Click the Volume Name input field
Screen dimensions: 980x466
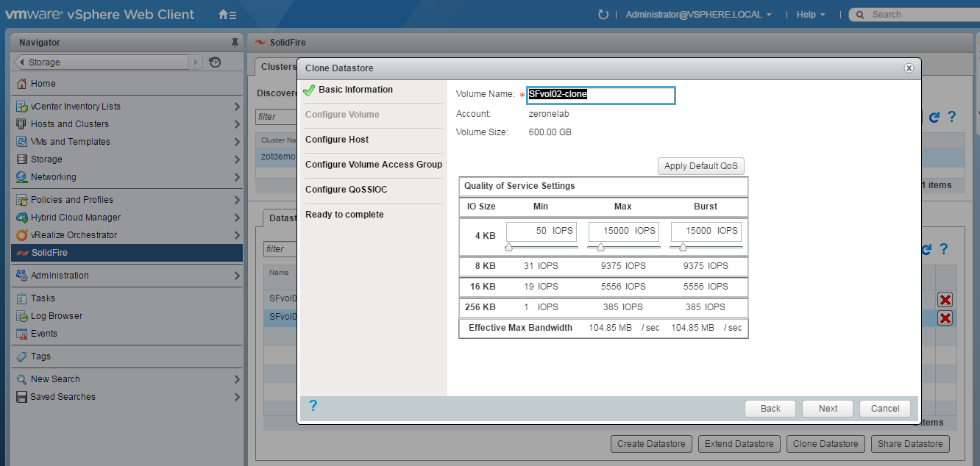(600, 95)
